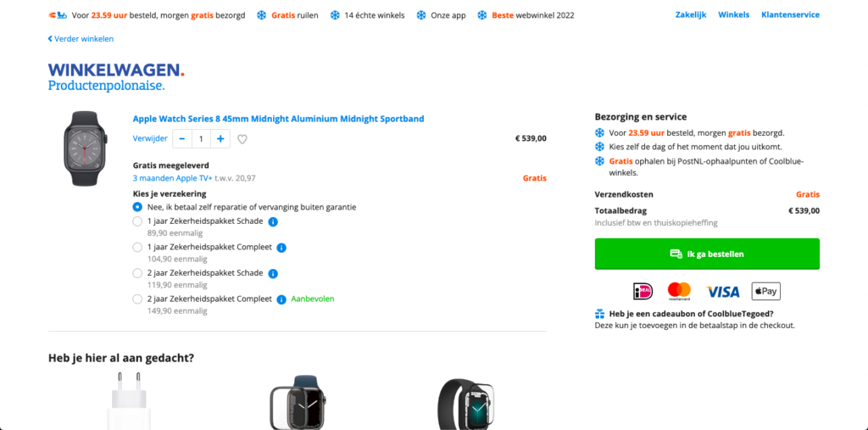Click the Visa payment logo
Viewport: 868px width, 430px height.
(x=723, y=291)
